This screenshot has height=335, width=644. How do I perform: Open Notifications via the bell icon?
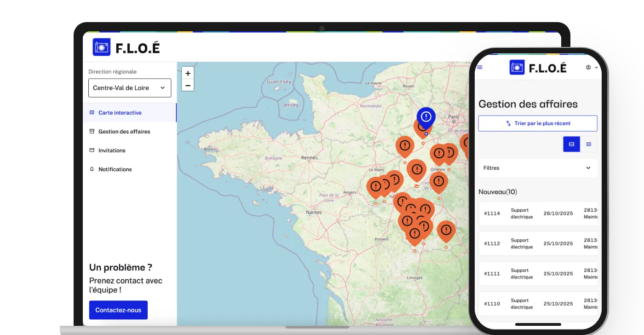click(92, 169)
